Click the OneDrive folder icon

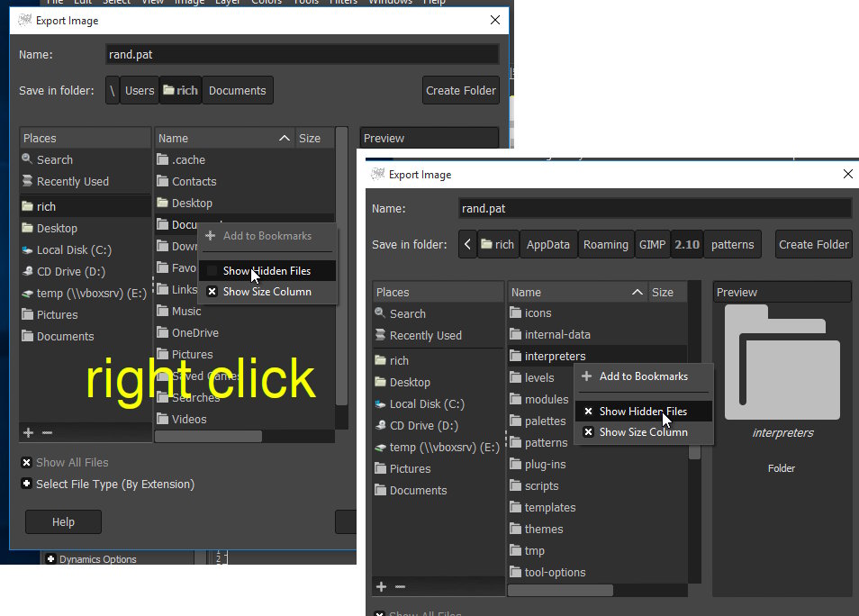pyautogui.click(x=162, y=332)
